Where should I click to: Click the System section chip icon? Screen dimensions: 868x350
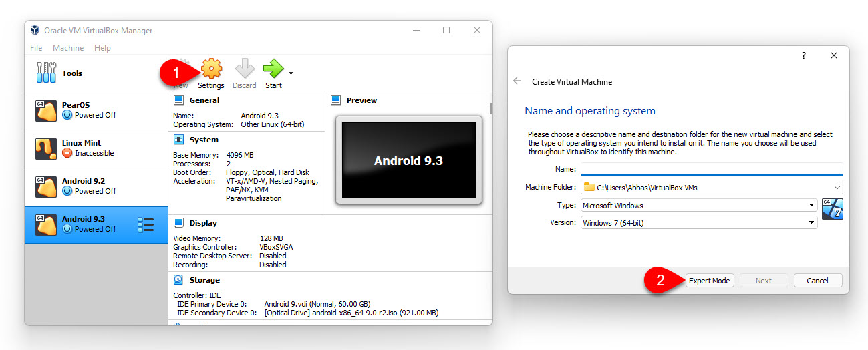click(178, 140)
